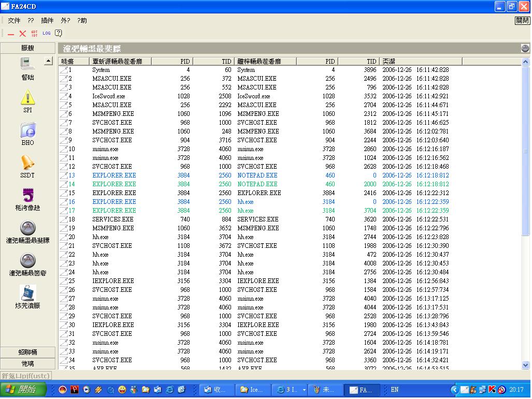Sort by the first PID column header
The width and height of the screenshot is (532, 399).
tap(171, 61)
